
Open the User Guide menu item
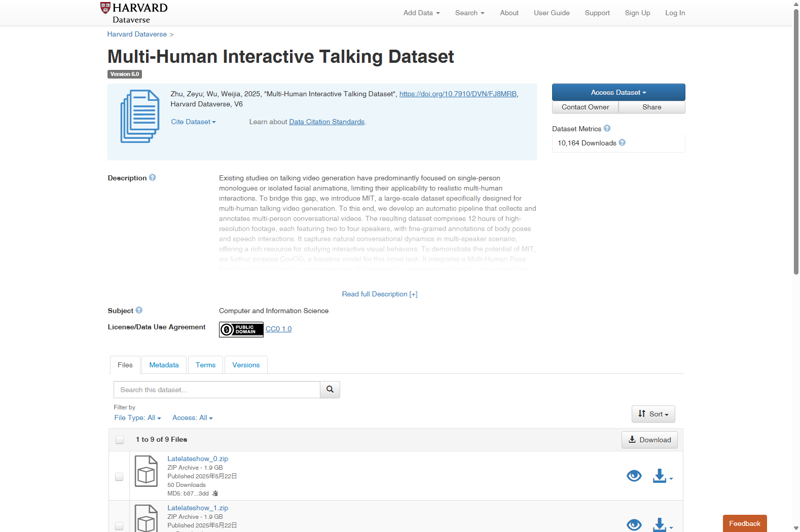(x=552, y=13)
